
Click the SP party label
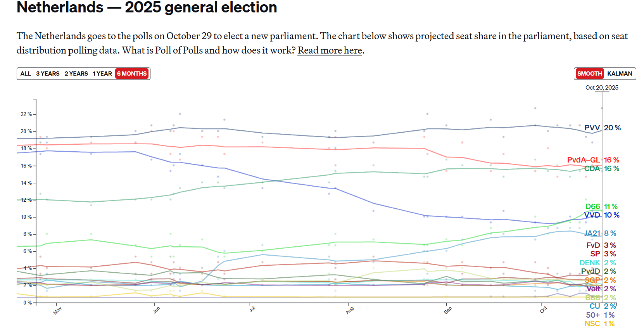click(x=595, y=254)
